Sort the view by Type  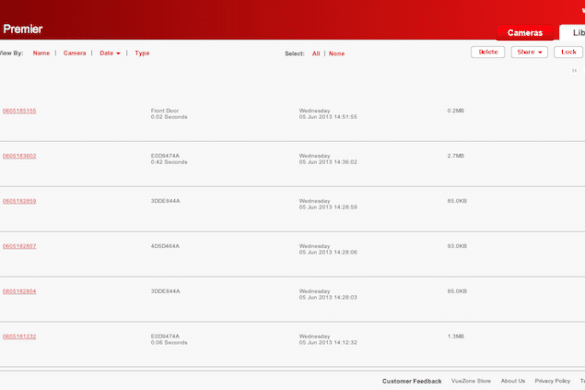[142, 53]
